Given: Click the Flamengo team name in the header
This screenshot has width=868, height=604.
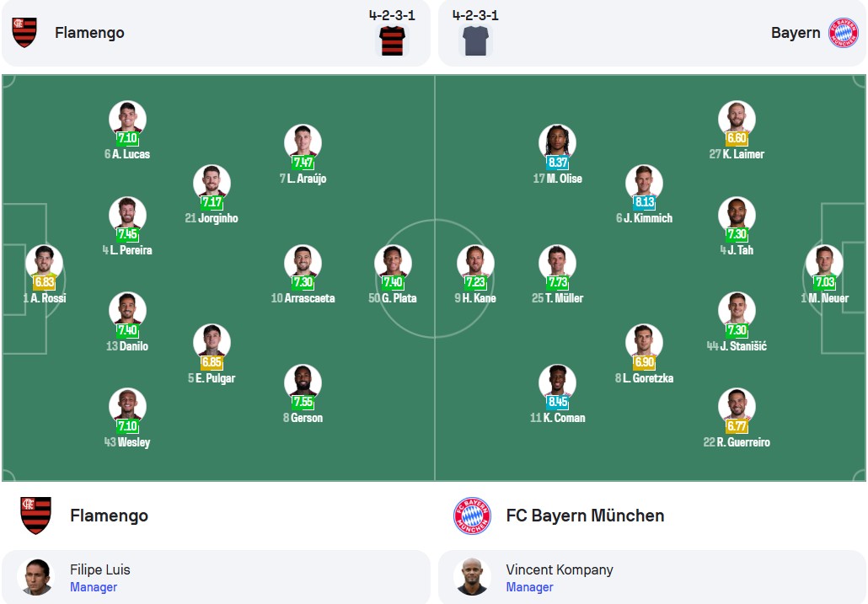Looking at the screenshot, I should tap(89, 33).
